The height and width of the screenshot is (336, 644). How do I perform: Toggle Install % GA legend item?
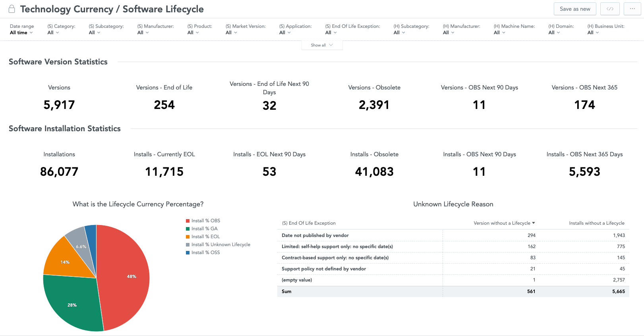click(204, 229)
